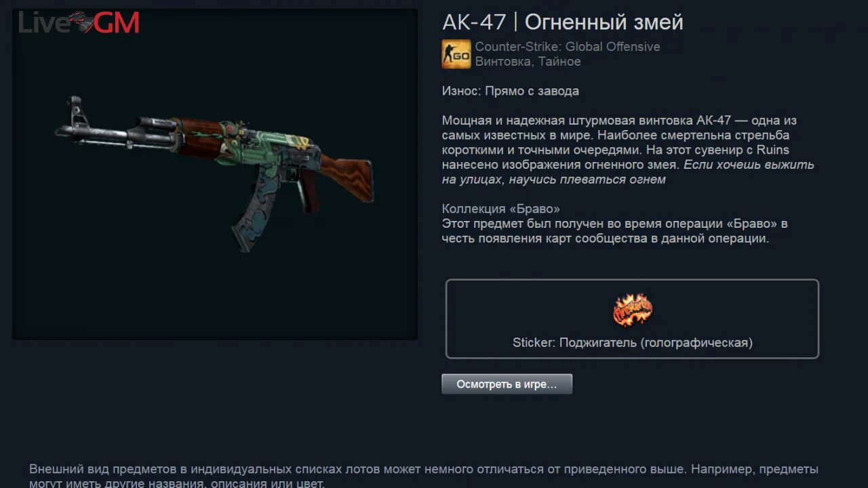Screen dimensions: 868x488
Task: Click the description paragraph starting Мощная и надежная
Action: [628, 150]
